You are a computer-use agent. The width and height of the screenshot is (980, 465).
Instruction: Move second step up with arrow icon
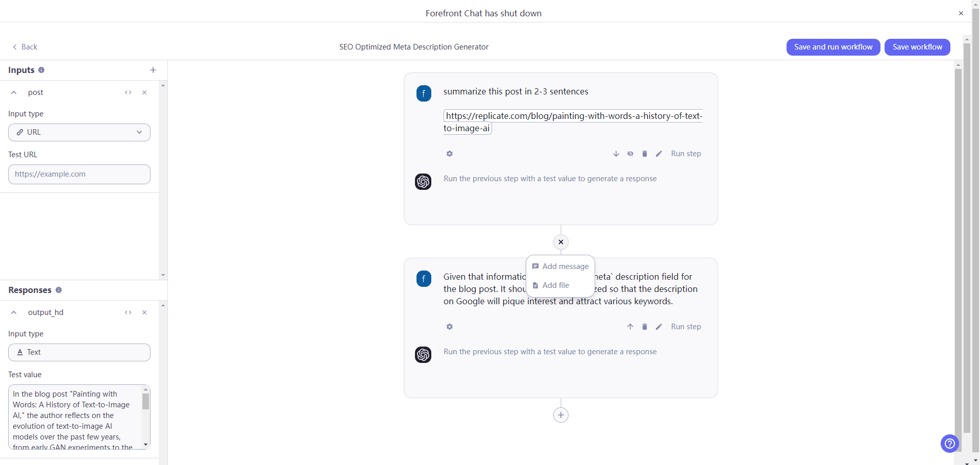[x=630, y=327]
